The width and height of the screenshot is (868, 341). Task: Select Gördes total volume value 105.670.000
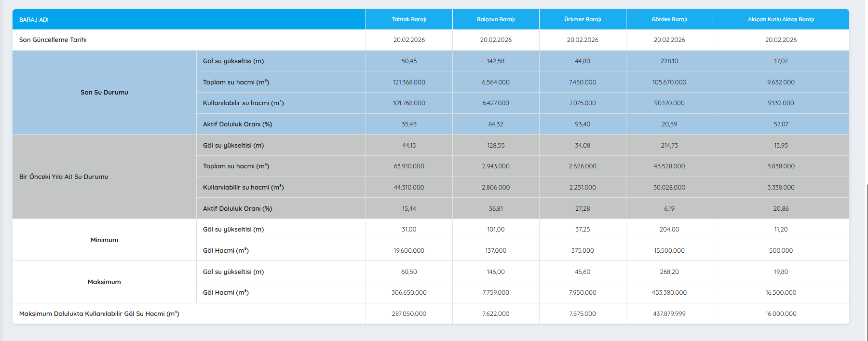coord(669,82)
